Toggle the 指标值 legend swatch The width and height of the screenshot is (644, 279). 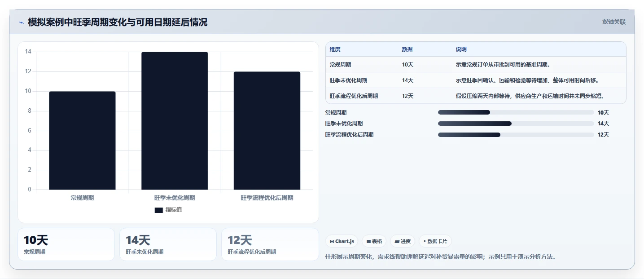point(159,210)
